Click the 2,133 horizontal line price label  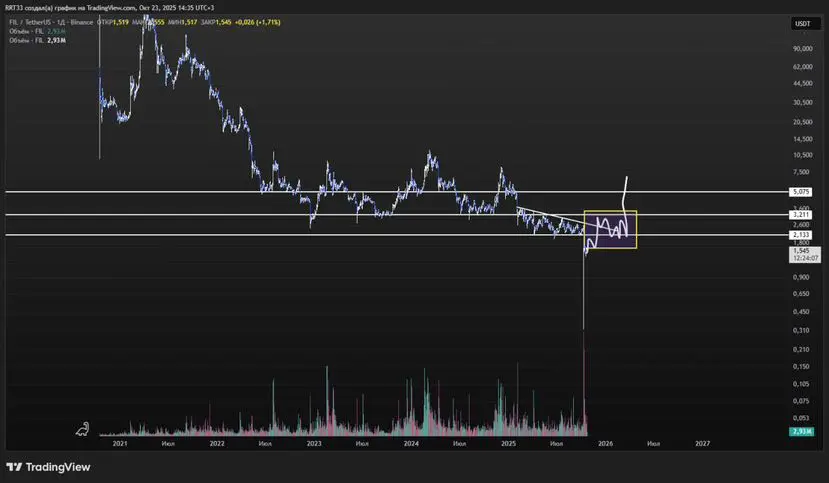pyautogui.click(x=800, y=235)
